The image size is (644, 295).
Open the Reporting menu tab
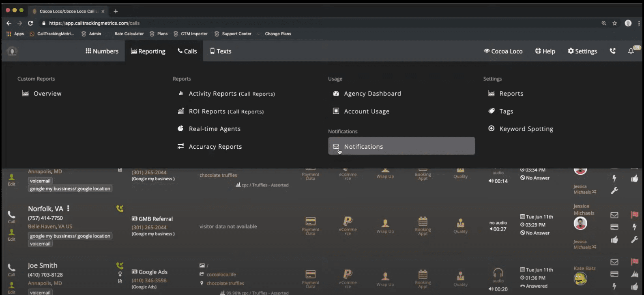coord(148,51)
